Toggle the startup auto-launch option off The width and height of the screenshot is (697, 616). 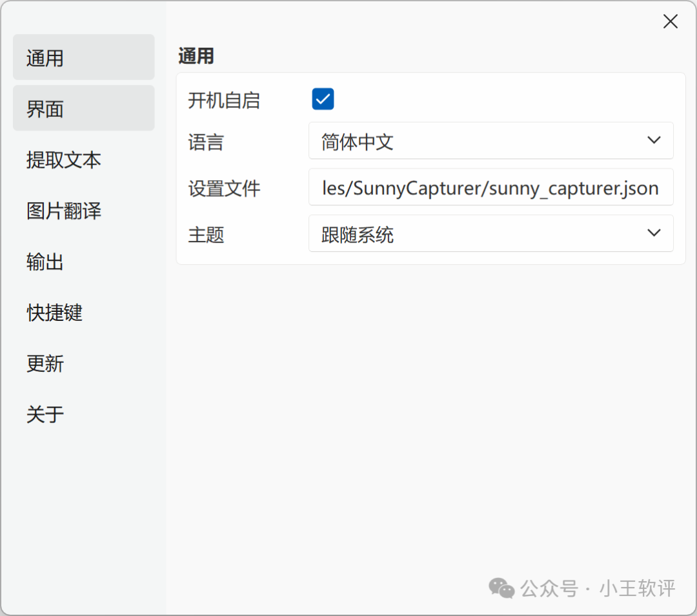[x=322, y=99]
